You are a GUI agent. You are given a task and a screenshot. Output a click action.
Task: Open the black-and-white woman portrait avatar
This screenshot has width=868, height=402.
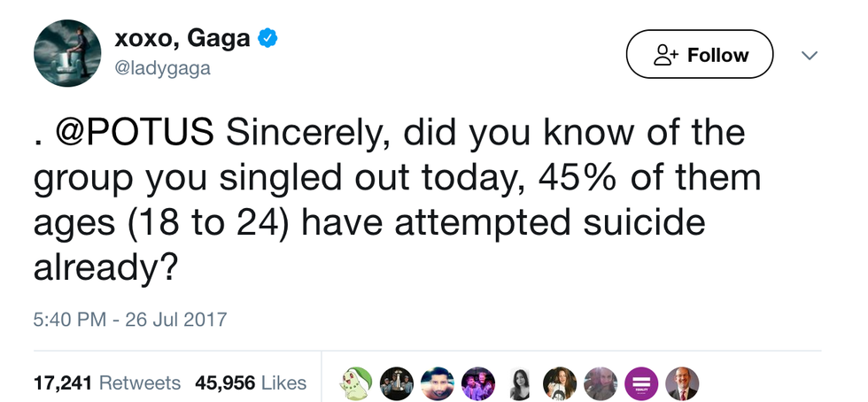pyautogui.click(x=519, y=383)
